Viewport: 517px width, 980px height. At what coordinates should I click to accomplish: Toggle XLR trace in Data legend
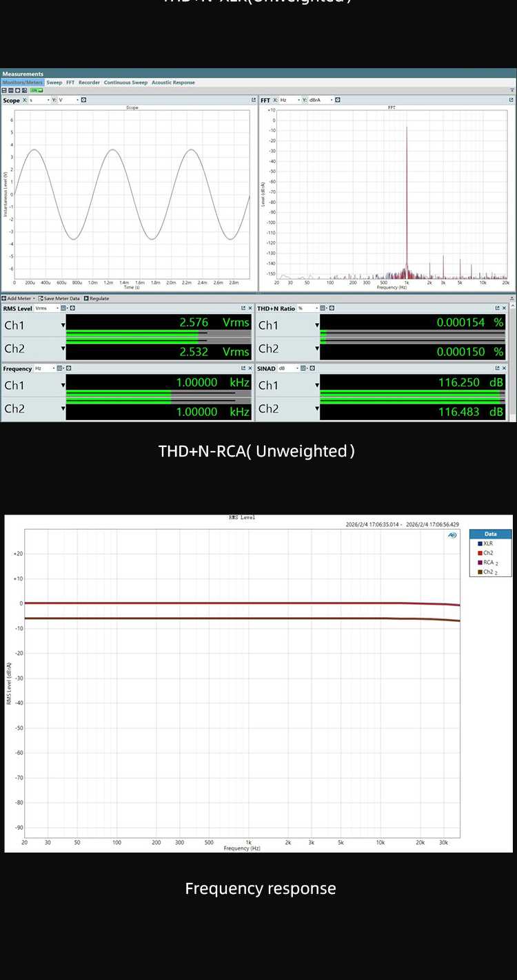click(488, 544)
